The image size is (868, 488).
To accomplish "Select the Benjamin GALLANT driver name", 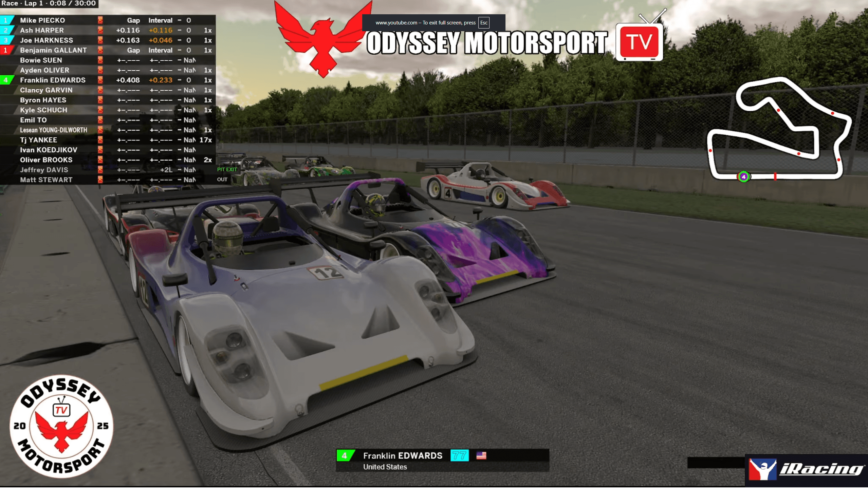I will click(x=53, y=50).
